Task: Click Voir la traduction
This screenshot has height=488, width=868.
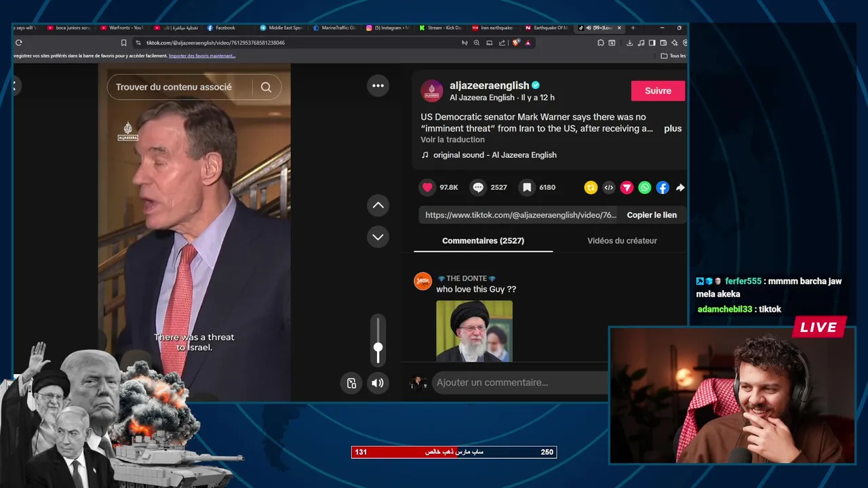Action: pos(452,140)
